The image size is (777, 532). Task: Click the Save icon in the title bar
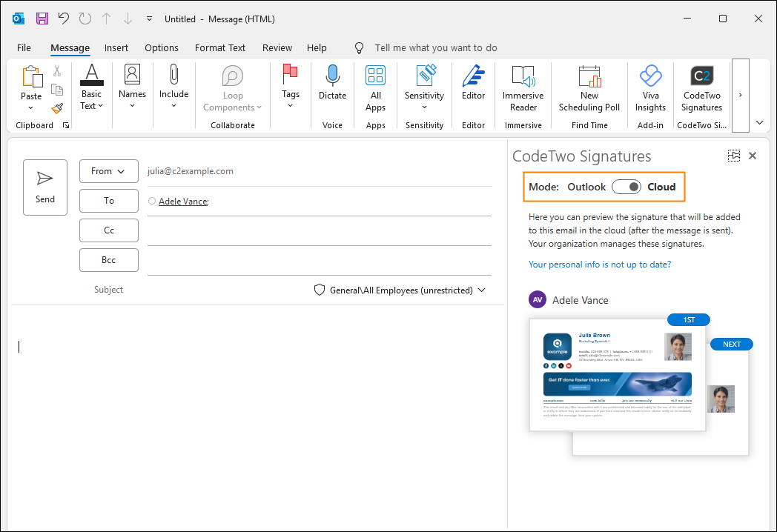[x=42, y=19]
